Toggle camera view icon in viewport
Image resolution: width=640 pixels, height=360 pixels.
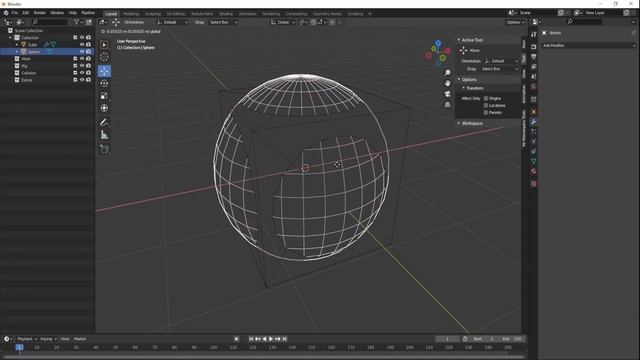tap(447, 93)
